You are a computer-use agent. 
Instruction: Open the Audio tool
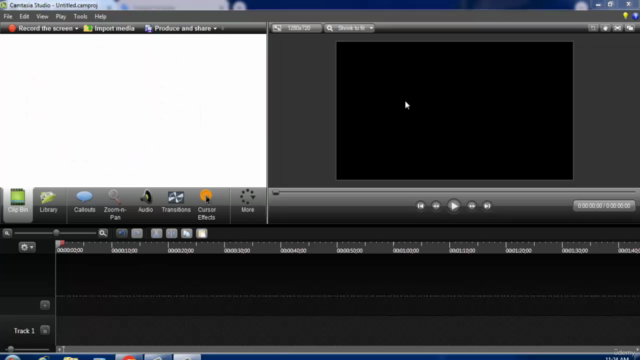click(145, 201)
